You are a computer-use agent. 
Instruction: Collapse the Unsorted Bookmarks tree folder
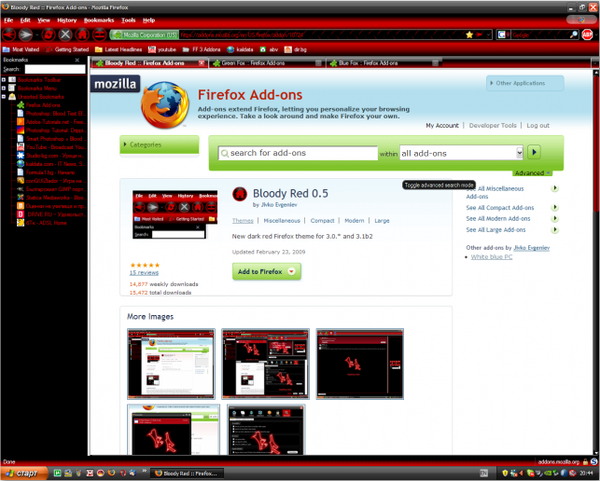coord(3,96)
